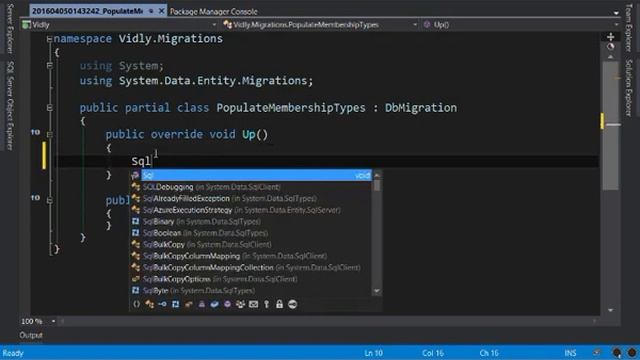The height and width of the screenshot is (360, 640).
Task: Click the editor vertical scrollbar thumb
Action: click(611, 127)
